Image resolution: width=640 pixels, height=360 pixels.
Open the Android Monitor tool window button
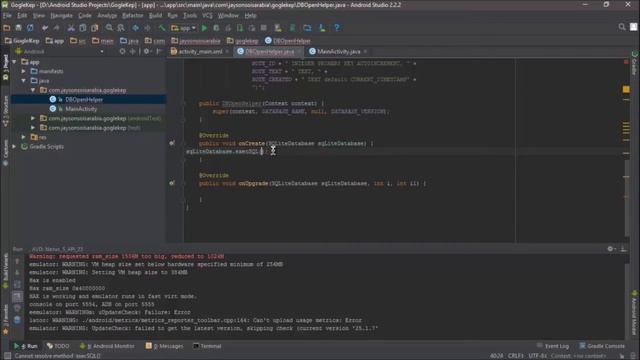(107, 346)
